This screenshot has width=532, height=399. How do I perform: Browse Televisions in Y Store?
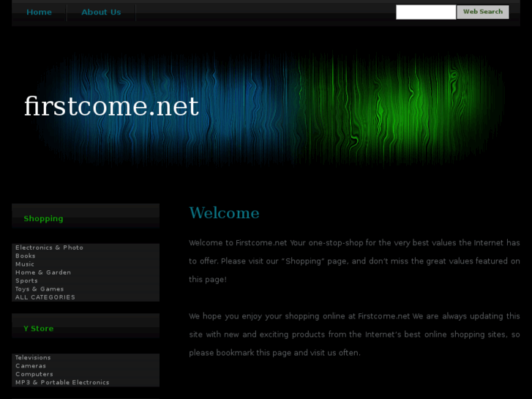pos(33,357)
